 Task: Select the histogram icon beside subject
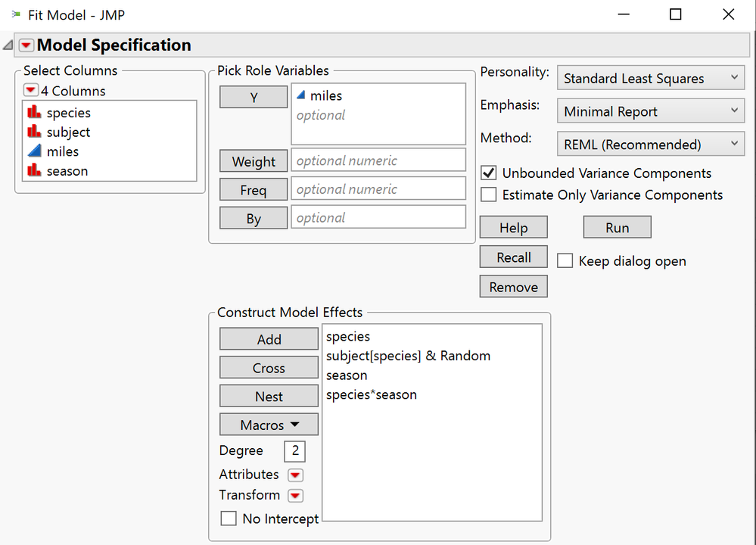click(35, 132)
